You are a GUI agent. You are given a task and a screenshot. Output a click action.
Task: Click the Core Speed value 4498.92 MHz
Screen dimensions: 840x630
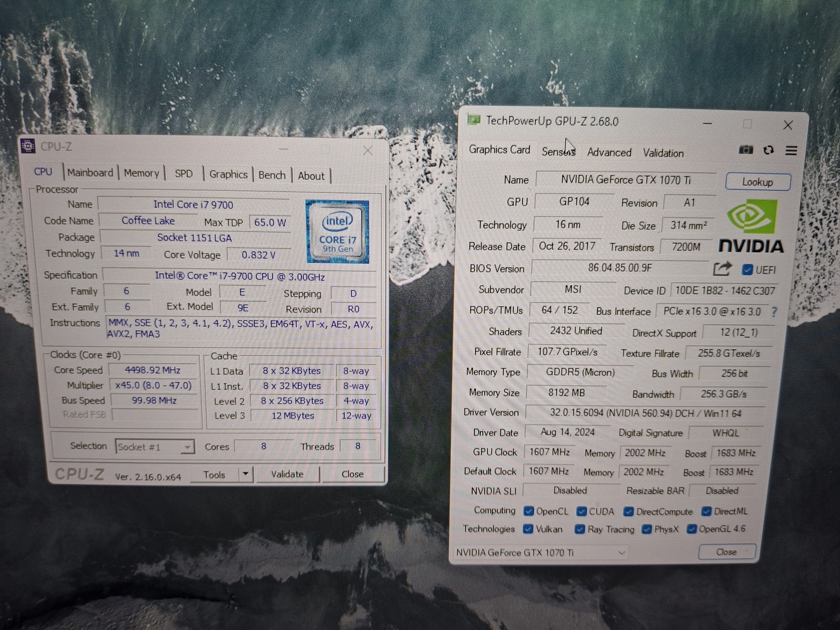click(x=153, y=370)
